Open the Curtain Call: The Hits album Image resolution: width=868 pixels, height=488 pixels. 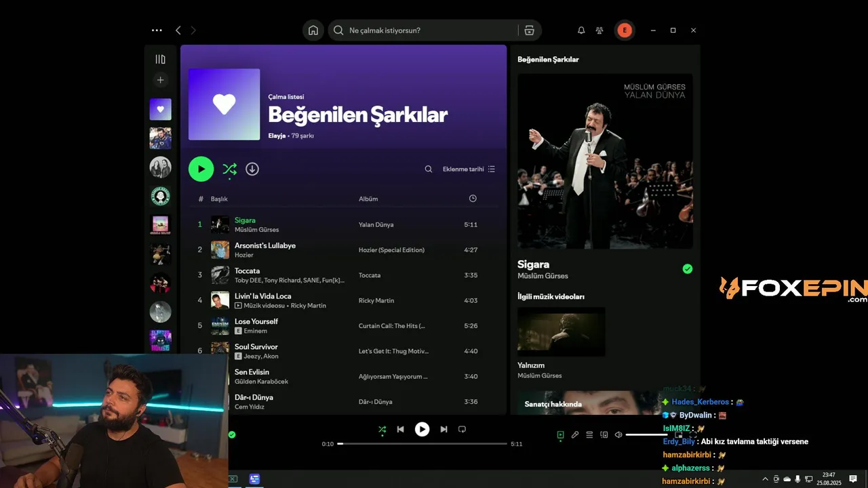pos(391,326)
